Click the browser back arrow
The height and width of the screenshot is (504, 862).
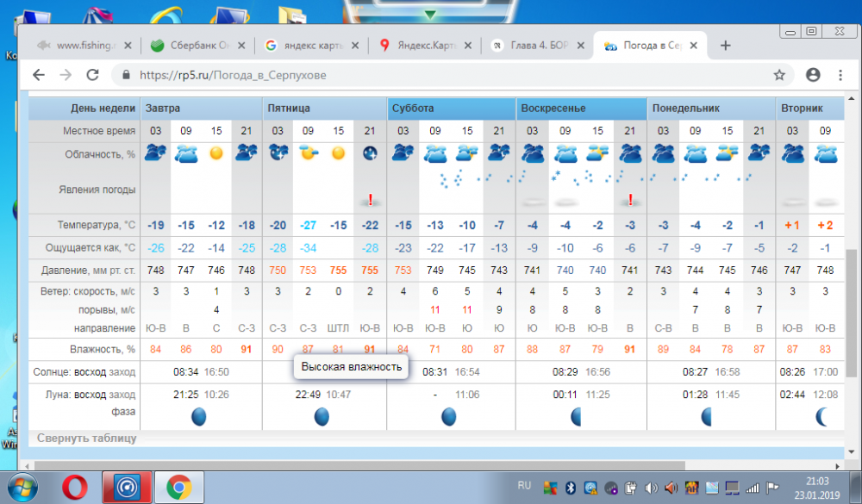[39, 75]
